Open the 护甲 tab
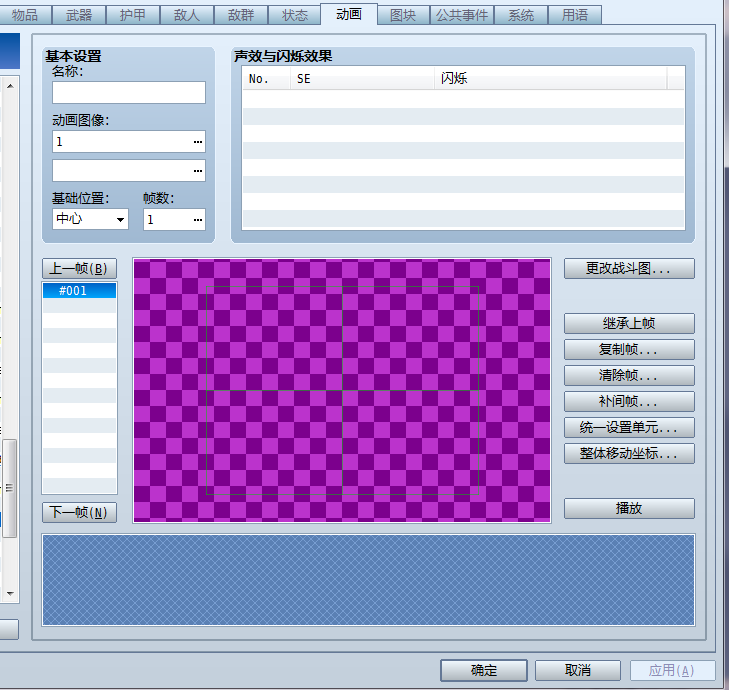This screenshot has width=729, height=690. [x=133, y=15]
